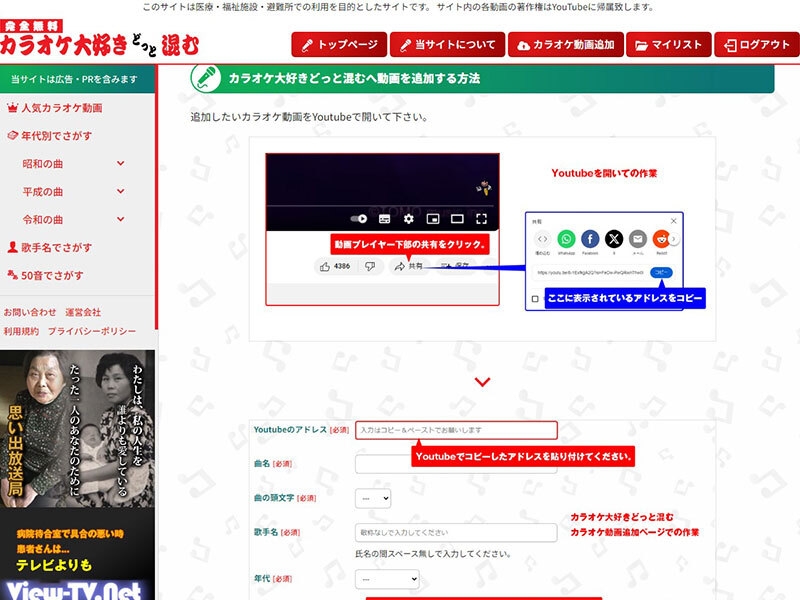Click the Youtubeのアドレス input field

(455, 428)
